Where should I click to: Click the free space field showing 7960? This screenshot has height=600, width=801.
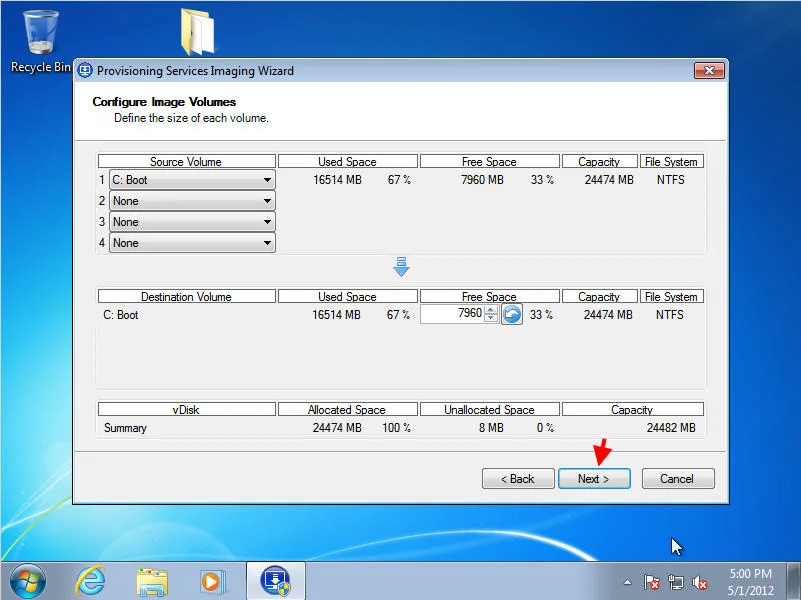(x=452, y=314)
